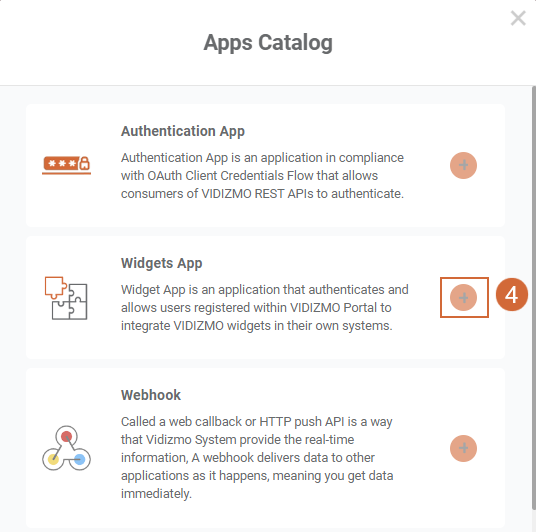Image resolution: width=536 pixels, height=532 pixels.
Task: Click the Authentication App password-lock icon
Action: (66, 165)
